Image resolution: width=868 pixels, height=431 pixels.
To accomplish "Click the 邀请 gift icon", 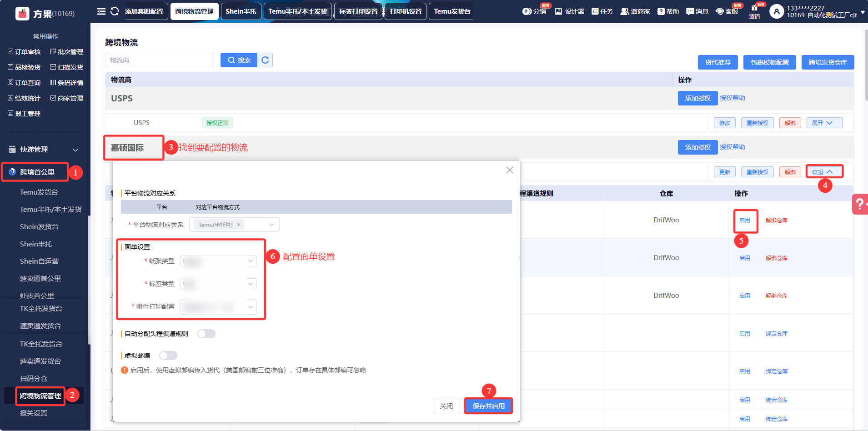I will tap(754, 8).
